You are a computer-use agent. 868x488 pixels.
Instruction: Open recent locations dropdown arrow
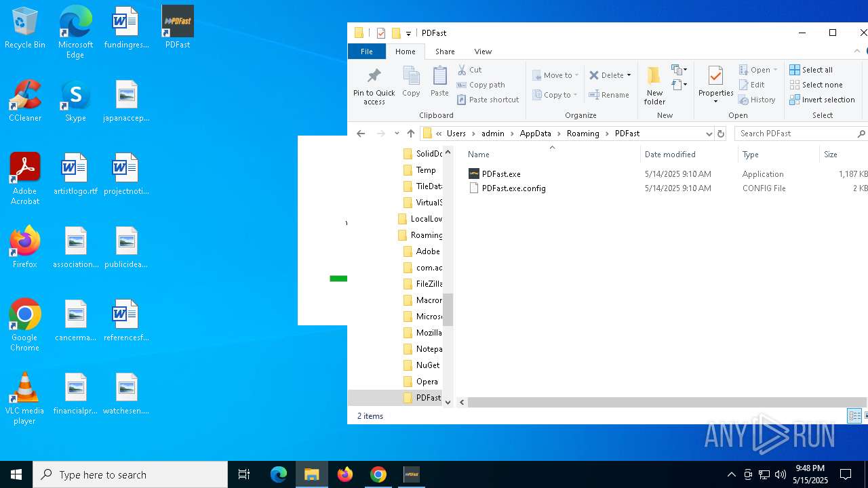(397, 134)
